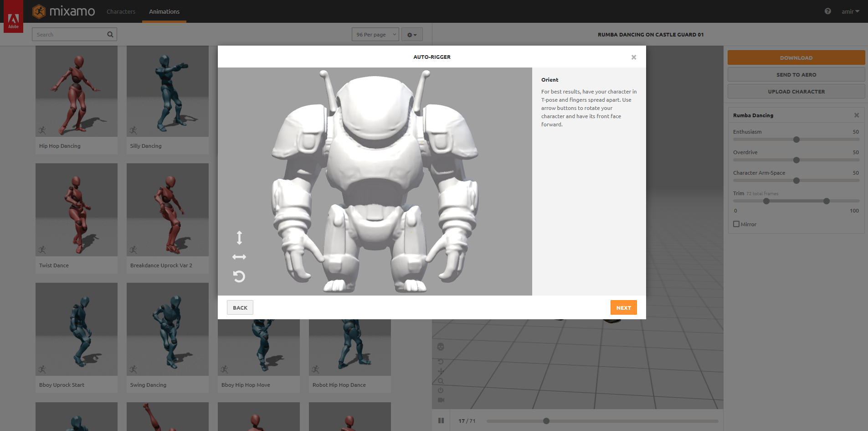The height and width of the screenshot is (431, 868).
Task: Click the running figure icon on Twist Dance
Action: 42,250
